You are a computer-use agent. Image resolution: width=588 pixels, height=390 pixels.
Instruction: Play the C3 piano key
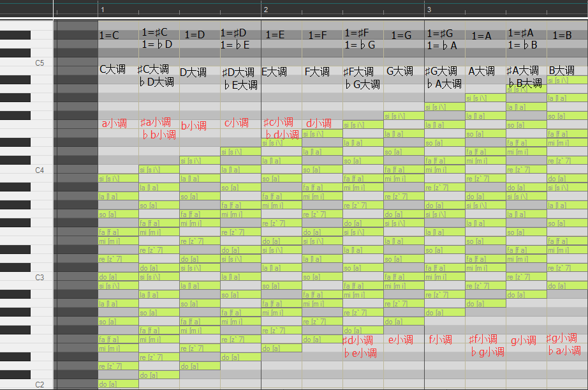(27, 277)
